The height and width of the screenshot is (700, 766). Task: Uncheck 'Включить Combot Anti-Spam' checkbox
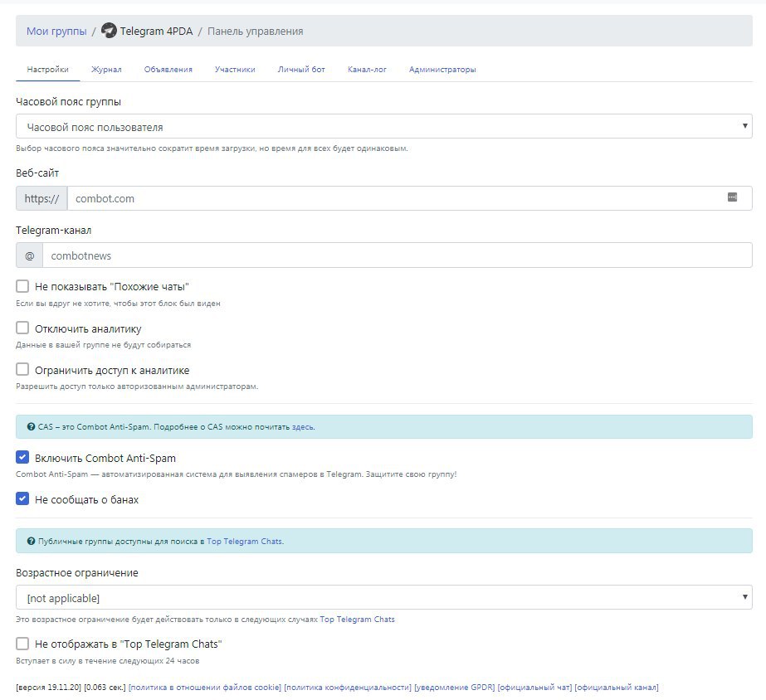tap(22, 457)
